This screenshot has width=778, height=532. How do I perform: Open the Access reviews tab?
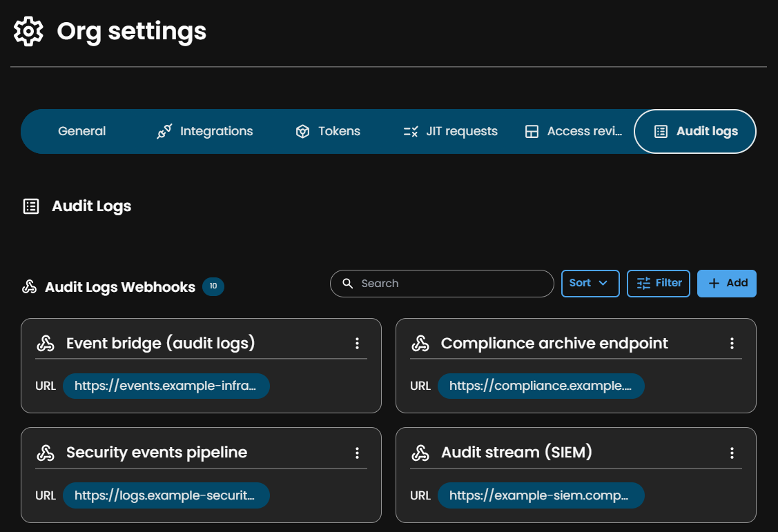573,131
